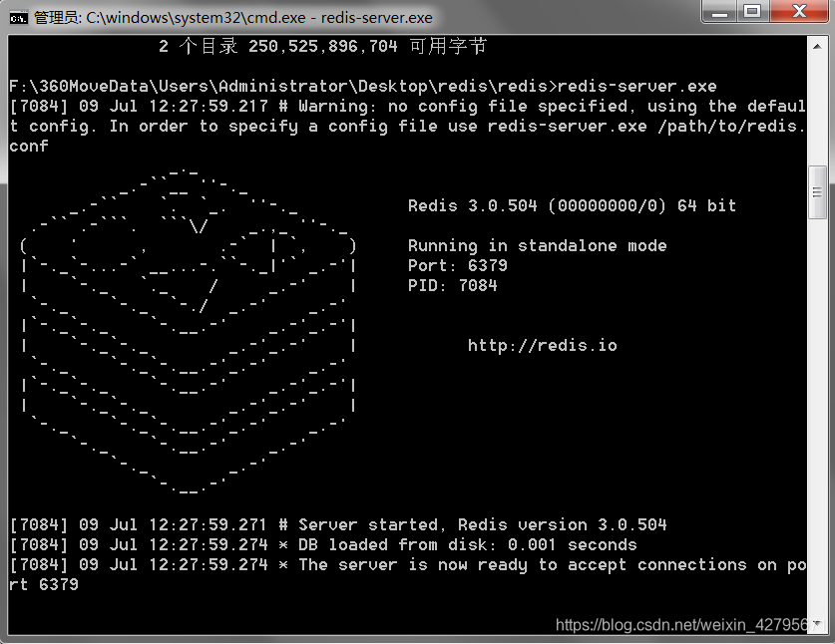Viewport: 835px width, 644px height.
Task: Close the redis-server cmd window
Action: pyautogui.click(x=799, y=12)
